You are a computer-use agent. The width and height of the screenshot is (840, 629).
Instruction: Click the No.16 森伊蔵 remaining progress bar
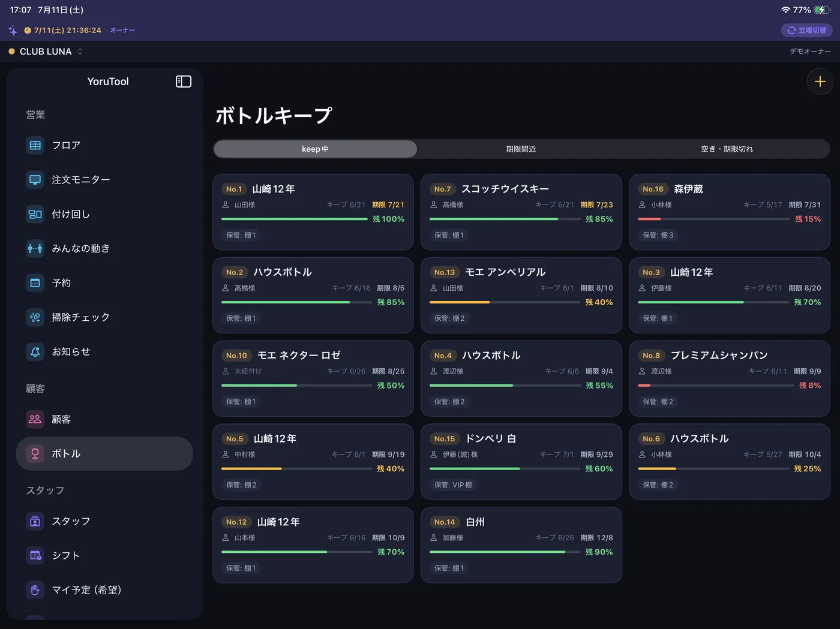[x=713, y=219]
